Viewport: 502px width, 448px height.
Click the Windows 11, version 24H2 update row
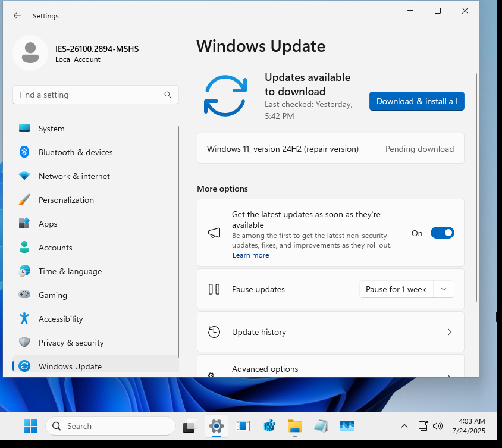click(330, 149)
